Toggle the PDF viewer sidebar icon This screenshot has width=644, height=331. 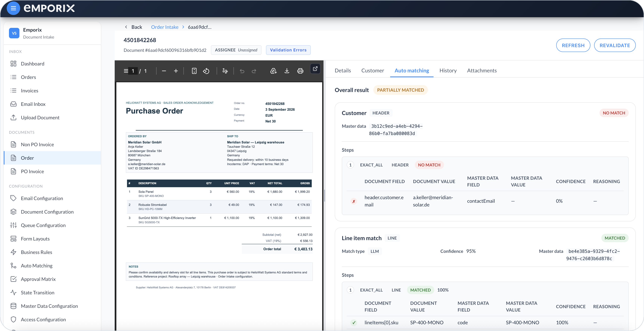(126, 71)
